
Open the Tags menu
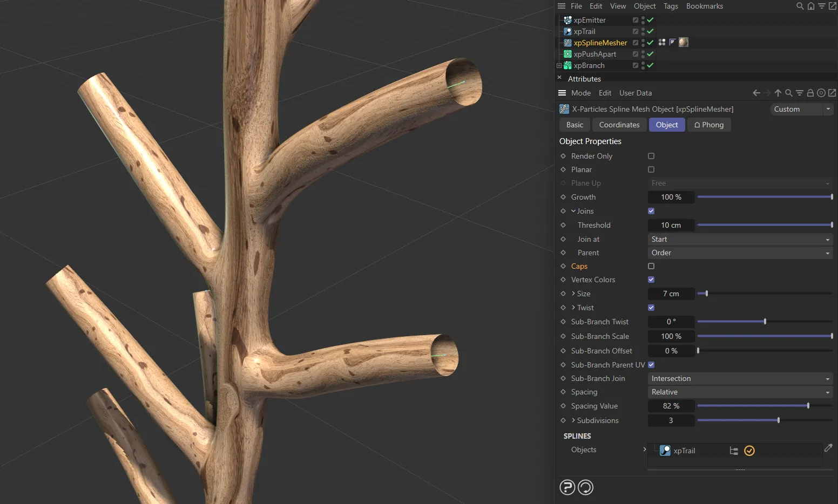(671, 6)
